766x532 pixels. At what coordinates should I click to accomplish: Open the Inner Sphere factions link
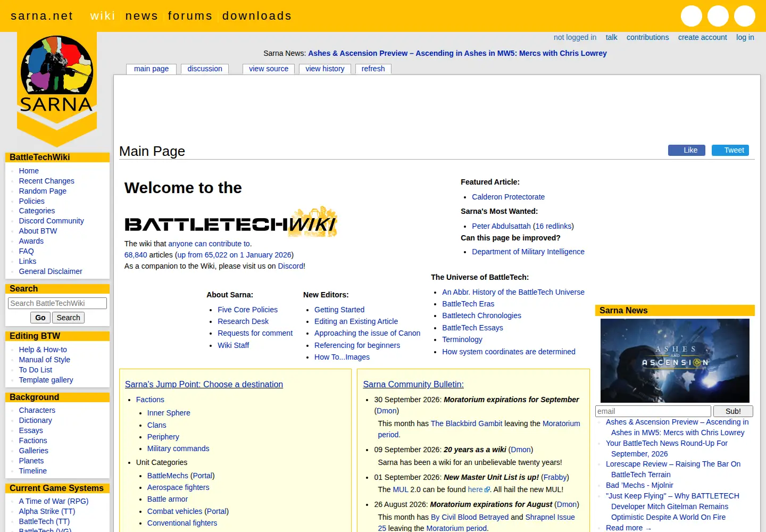pos(169,413)
